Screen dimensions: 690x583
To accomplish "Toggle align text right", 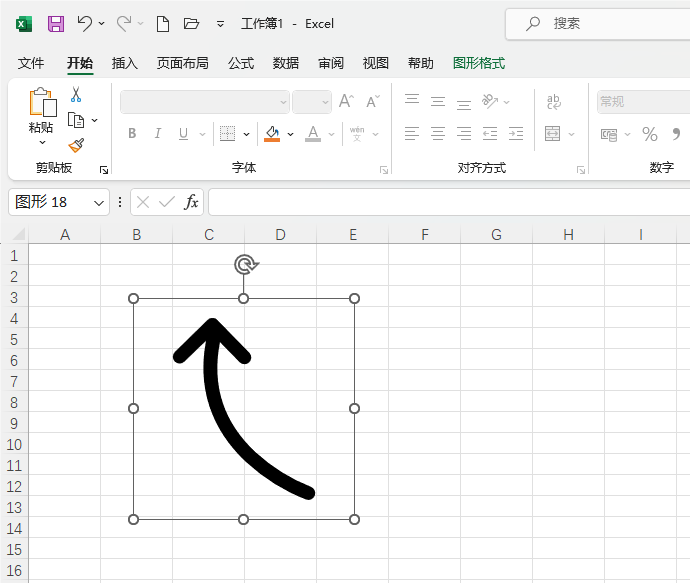I will tap(464, 133).
